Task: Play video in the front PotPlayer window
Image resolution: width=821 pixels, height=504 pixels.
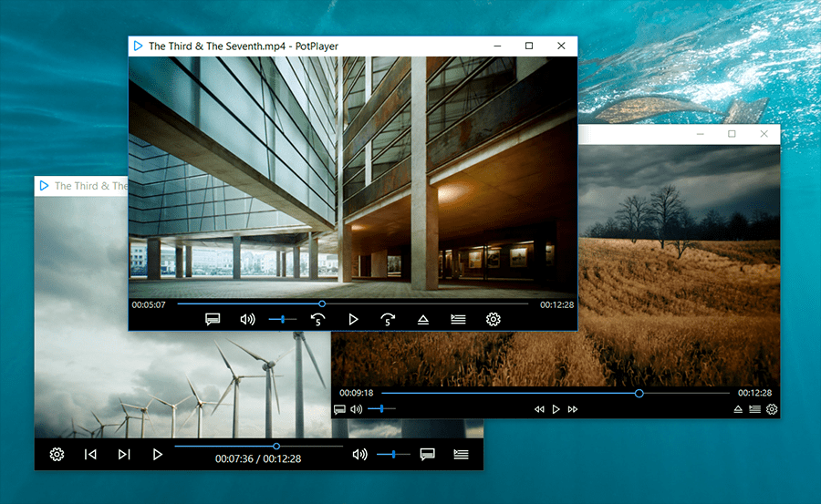Action: (354, 319)
